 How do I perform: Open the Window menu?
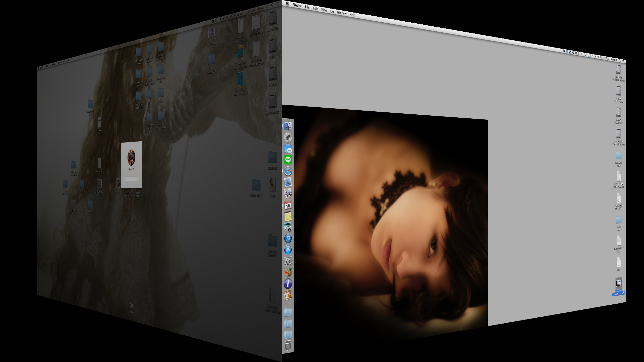[x=342, y=13]
